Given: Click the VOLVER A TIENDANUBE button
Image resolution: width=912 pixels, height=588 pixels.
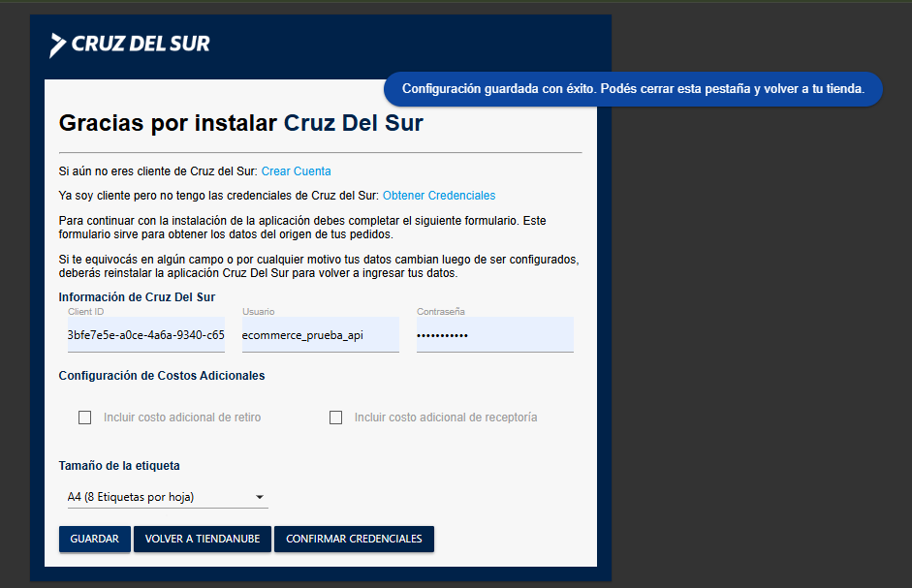Looking at the screenshot, I should click(x=203, y=539).
